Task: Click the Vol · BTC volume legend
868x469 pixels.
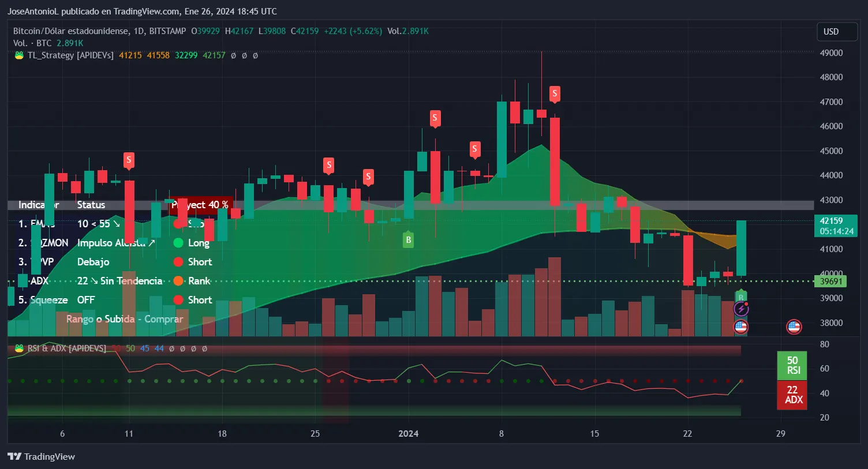Action: click(32, 43)
